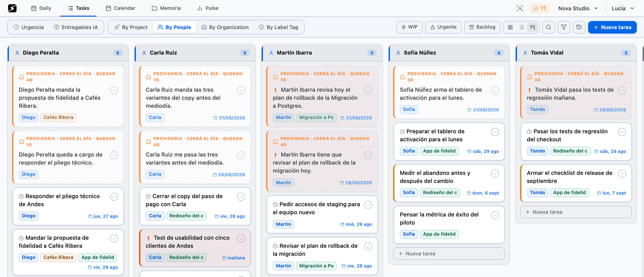This screenshot has height=277, width=644.
Task: Click the blue Nueva tarea button
Action: coord(612,27)
